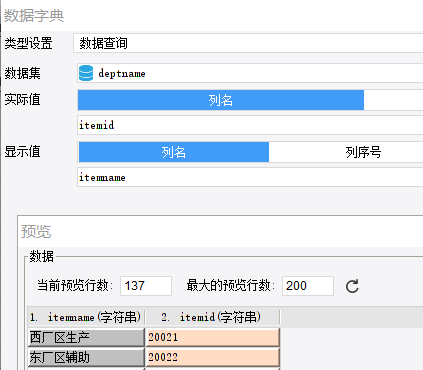Click the 最大的预览行数 field showing 200

[308, 286]
